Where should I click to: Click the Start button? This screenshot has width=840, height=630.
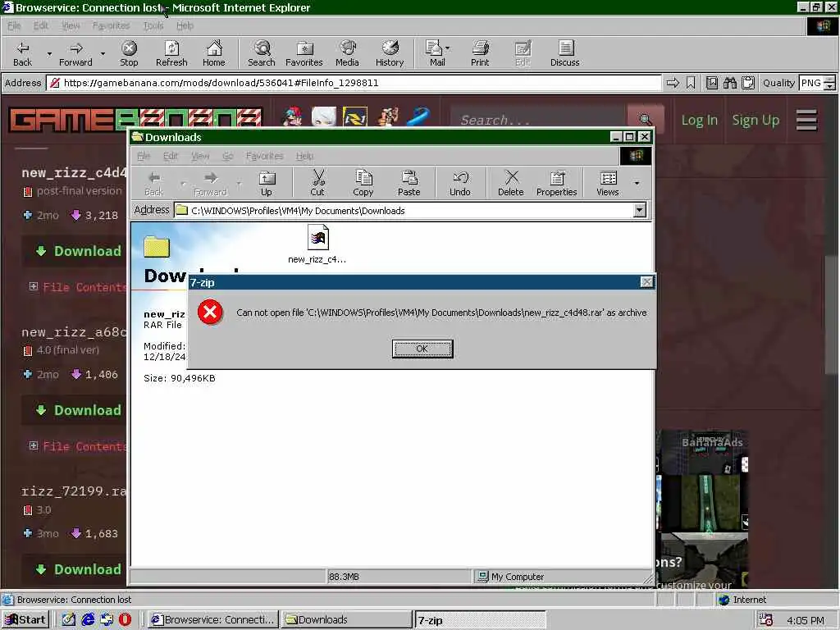(x=25, y=620)
